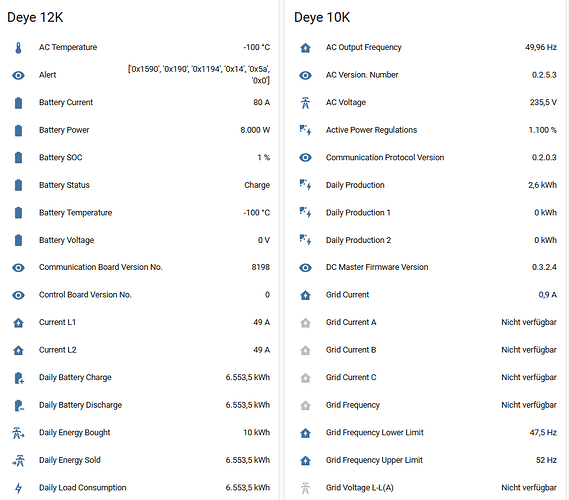
Task: Click the value 1.100 %
Action: click(x=543, y=130)
